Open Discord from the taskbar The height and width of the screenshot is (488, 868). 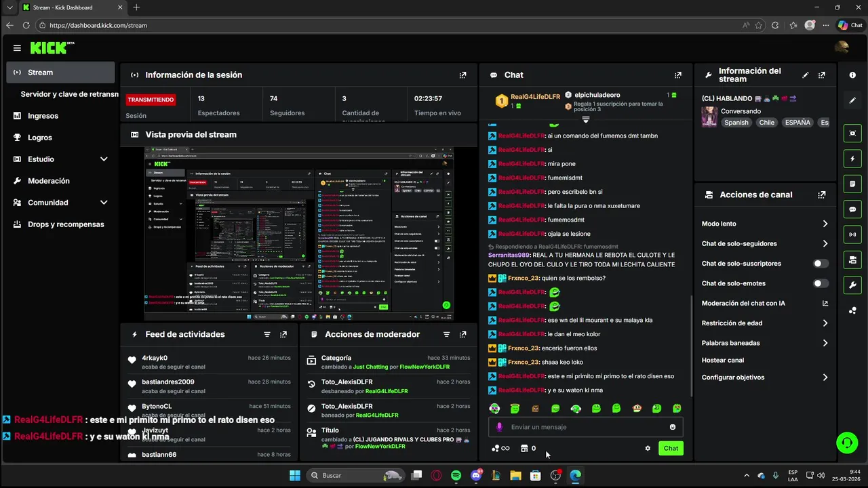tap(476, 476)
